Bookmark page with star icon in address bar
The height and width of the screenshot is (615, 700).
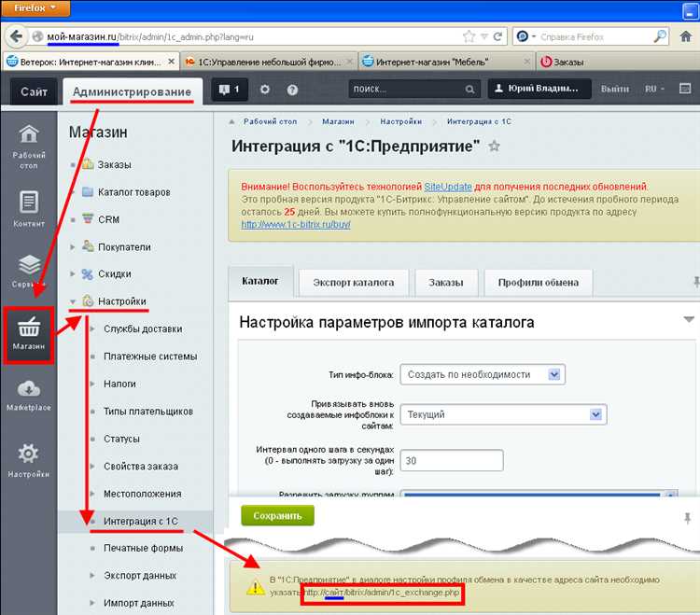coord(469,36)
